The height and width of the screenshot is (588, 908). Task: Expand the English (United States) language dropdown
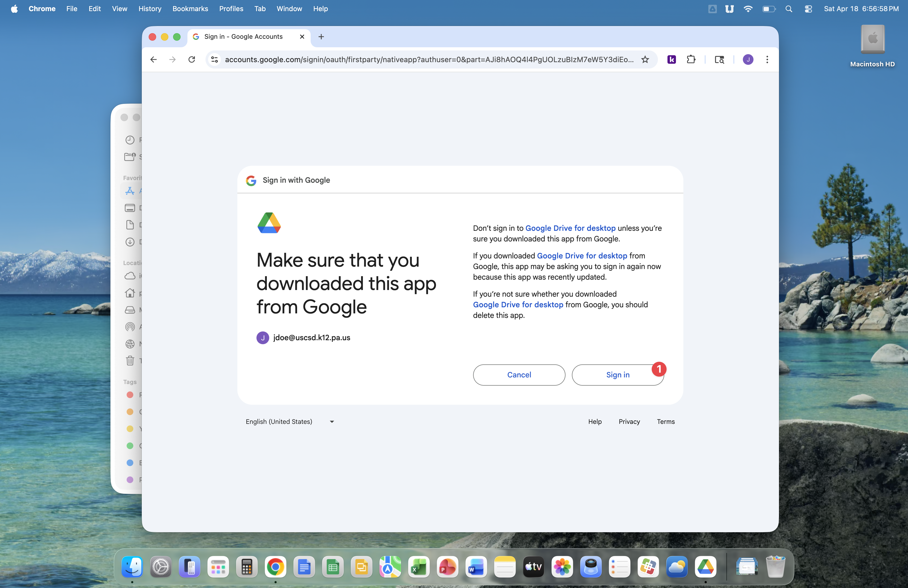click(x=290, y=422)
